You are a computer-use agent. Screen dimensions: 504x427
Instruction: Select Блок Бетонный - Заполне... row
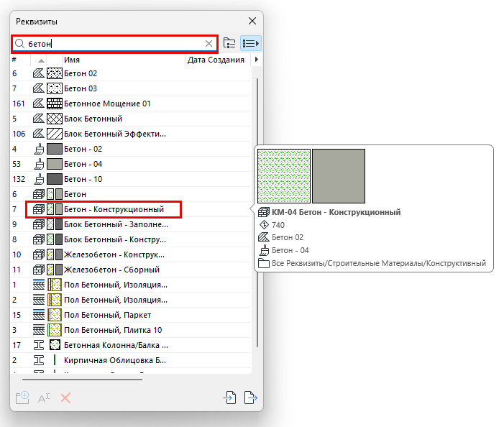point(131,224)
